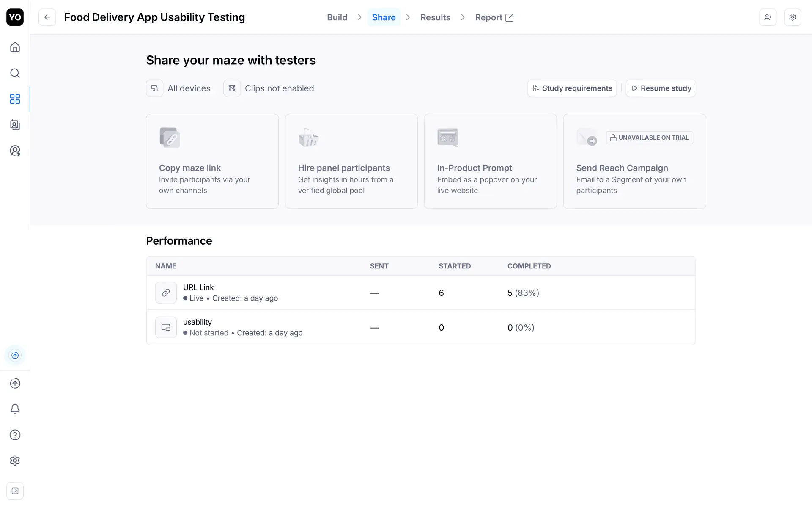This screenshot has width=812, height=508.
Task: Open the Home sidebar icon
Action: pyautogui.click(x=15, y=47)
